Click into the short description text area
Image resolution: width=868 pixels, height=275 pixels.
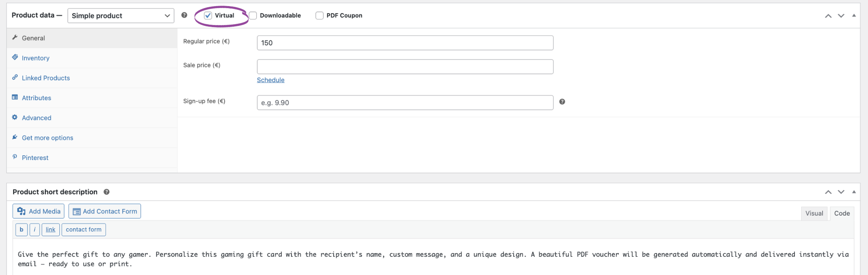coord(433,257)
